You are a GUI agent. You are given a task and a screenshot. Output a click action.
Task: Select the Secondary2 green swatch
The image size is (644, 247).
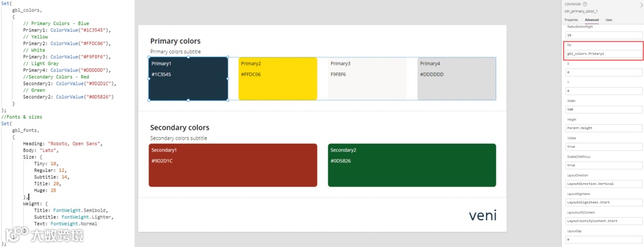coord(412,165)
